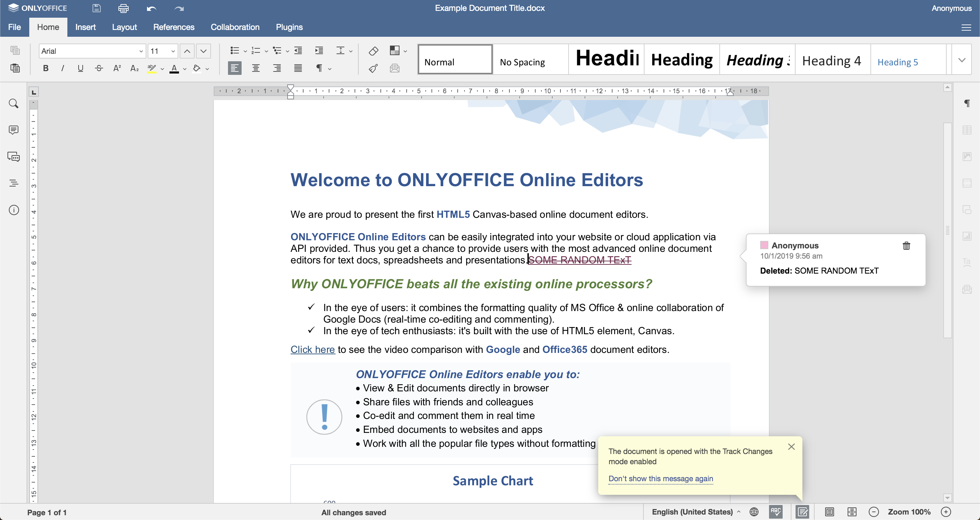Open Image settings in the right sidebar
The width and height of the screenshot is (980, 520).
[967, 156]
